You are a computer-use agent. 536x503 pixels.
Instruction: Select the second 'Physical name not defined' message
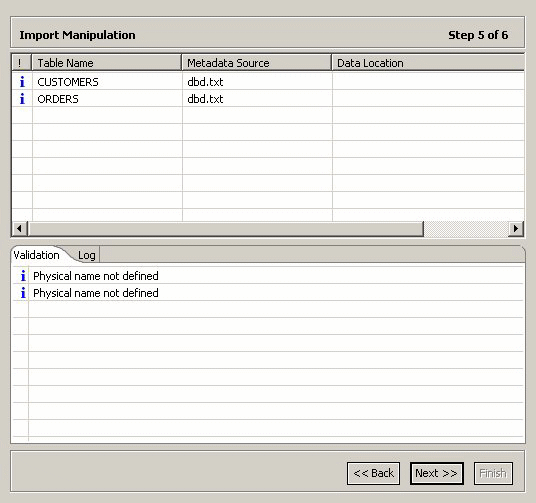[x=96, y=293]
